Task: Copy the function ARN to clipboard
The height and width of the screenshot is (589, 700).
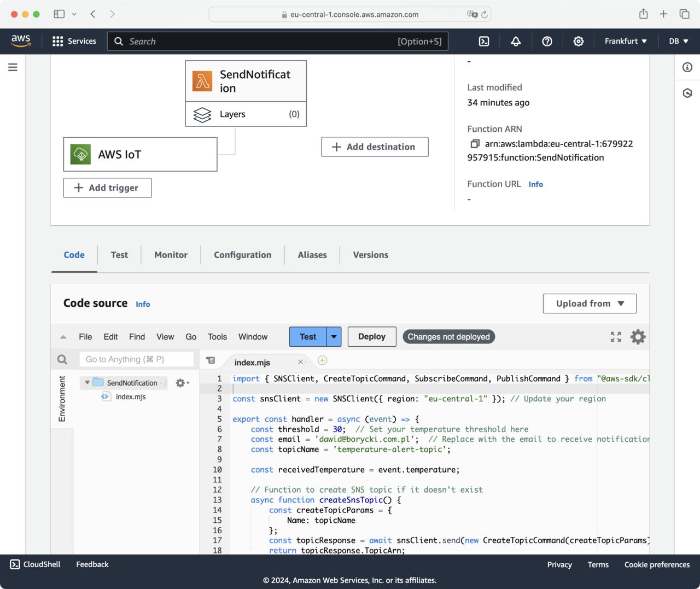Action: [x=475, y=144]
